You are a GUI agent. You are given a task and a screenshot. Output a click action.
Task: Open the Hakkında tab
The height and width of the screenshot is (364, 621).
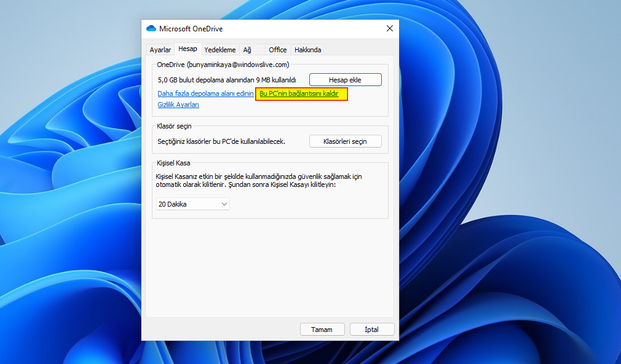(x=307, y=49)
